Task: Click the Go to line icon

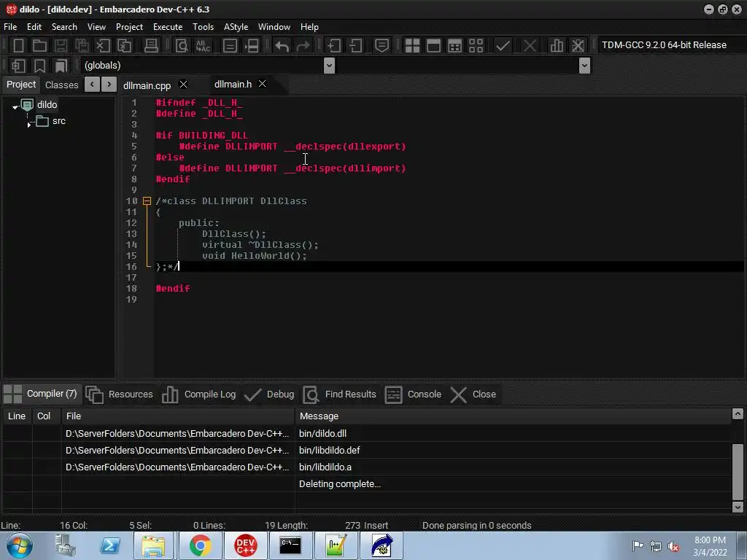Action: tap(230, 46)
